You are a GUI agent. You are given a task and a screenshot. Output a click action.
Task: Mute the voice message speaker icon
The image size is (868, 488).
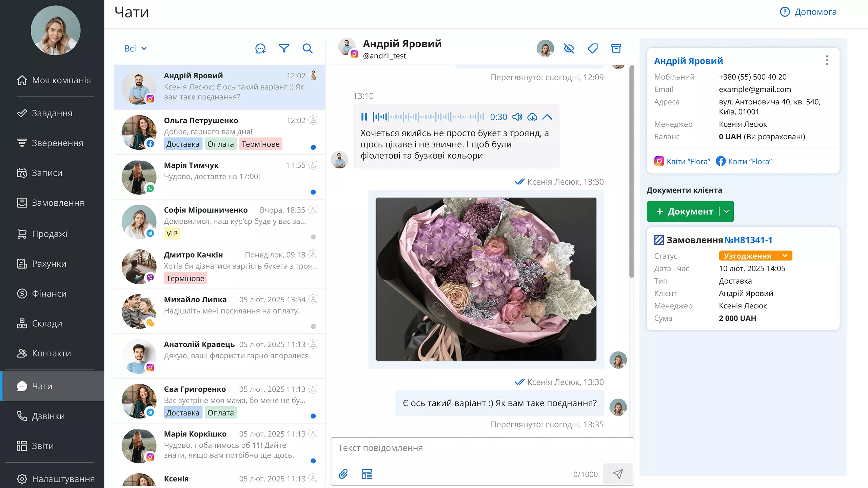[x=517, y=117]
